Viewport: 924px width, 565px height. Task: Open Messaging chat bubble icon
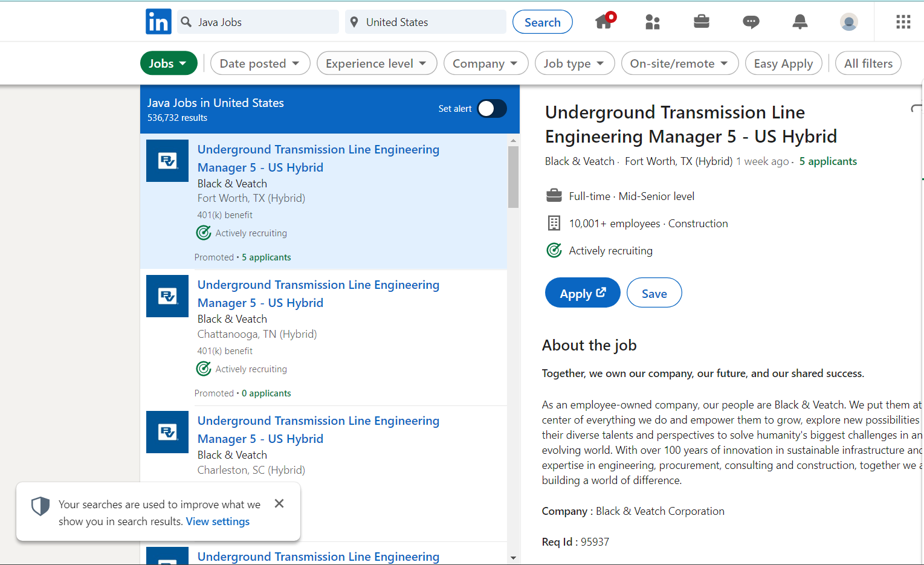coord(751,22)
